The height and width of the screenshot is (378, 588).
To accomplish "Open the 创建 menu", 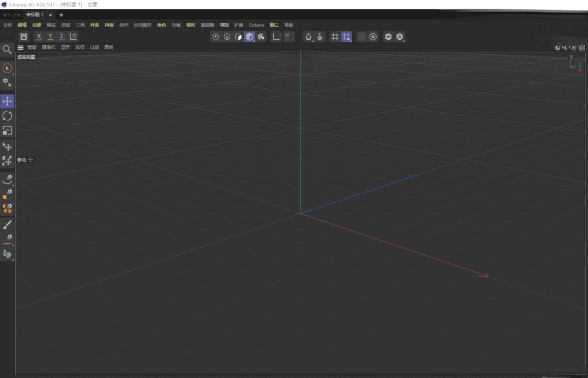I will pos(37,25).
